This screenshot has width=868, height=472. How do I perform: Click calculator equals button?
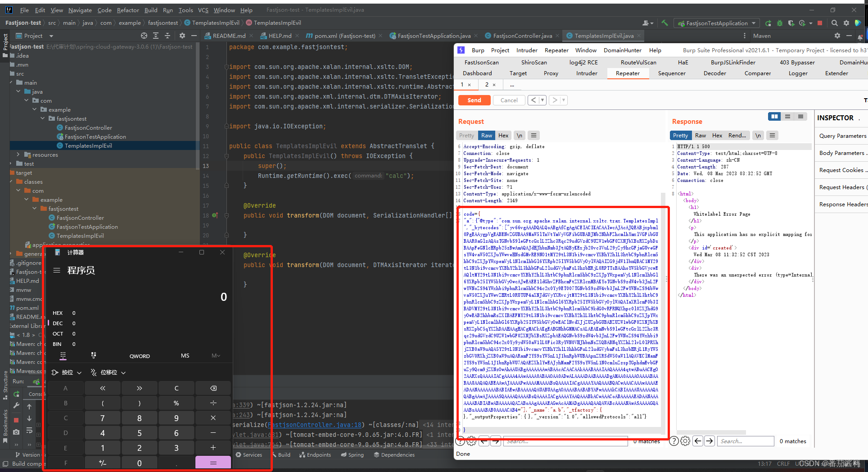coord(213,463)
